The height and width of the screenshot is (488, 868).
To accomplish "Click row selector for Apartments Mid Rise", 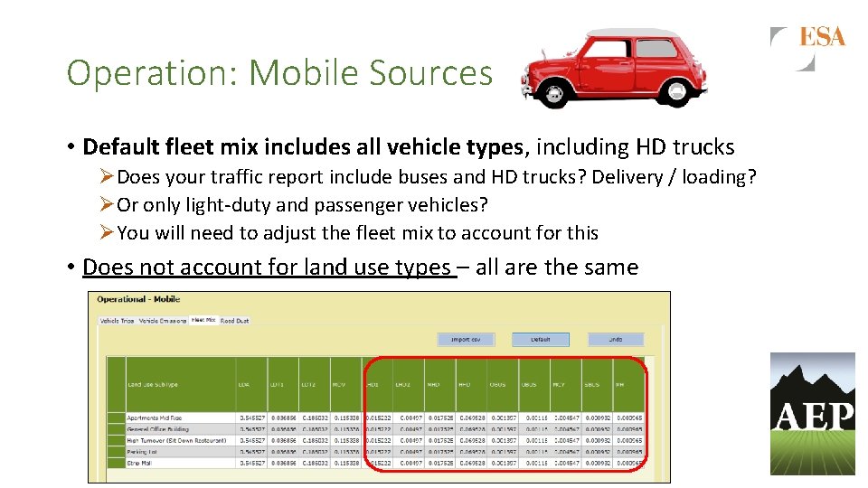I will pyautogui.click(x=117, y=418).
